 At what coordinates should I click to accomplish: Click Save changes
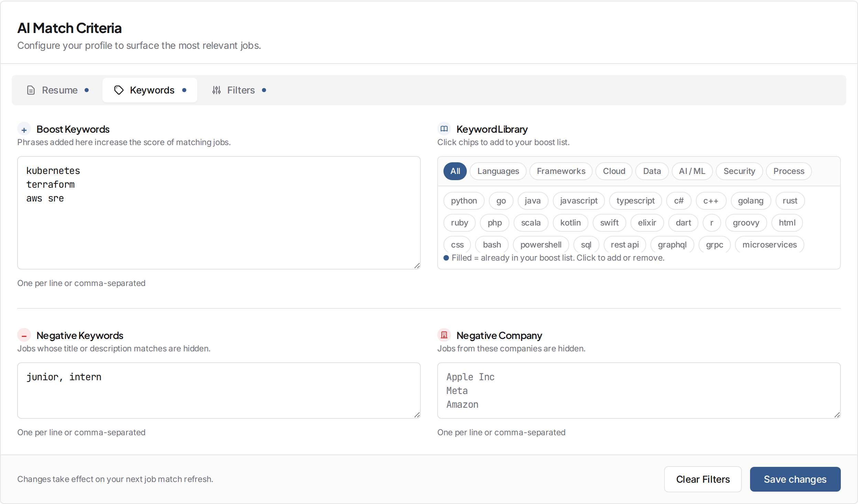tap(795, 479)
